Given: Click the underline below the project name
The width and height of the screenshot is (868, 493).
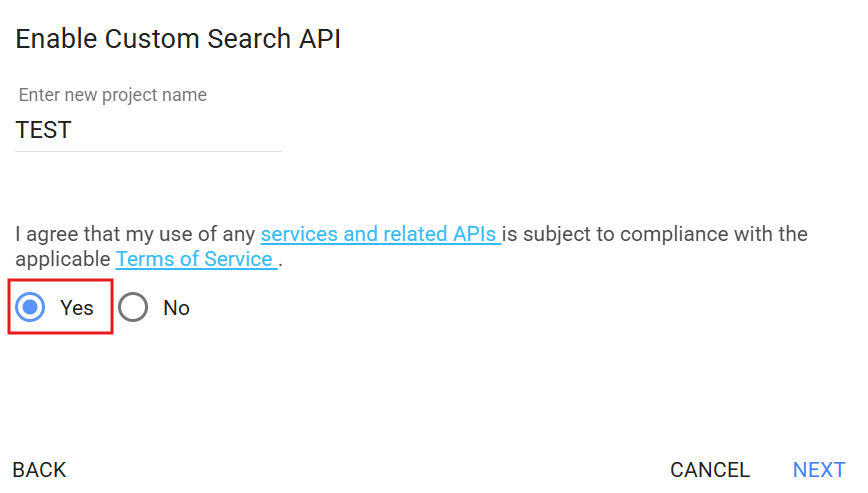Looking at the screenshot, I should [148, 151].
